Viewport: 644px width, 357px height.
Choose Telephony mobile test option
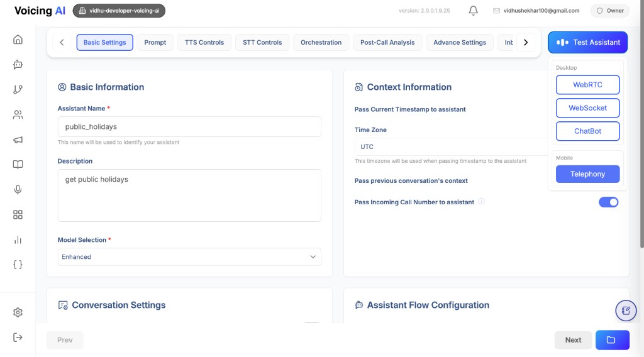588,174
